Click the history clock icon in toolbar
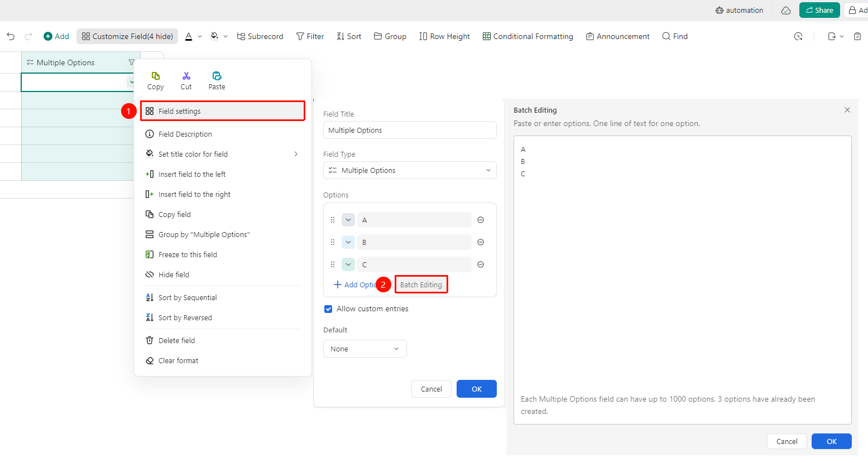The image size is (868, 463). (798, 36)
